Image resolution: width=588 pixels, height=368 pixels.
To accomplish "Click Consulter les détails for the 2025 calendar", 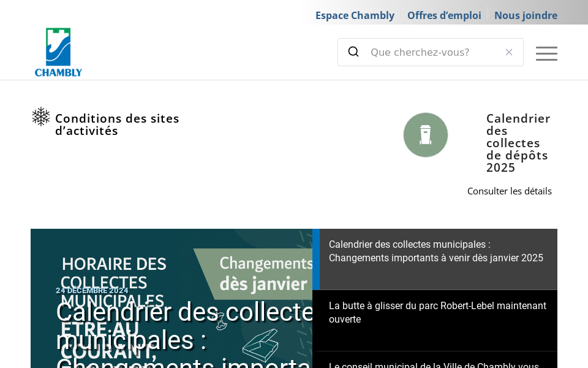I will coord(510,191).
